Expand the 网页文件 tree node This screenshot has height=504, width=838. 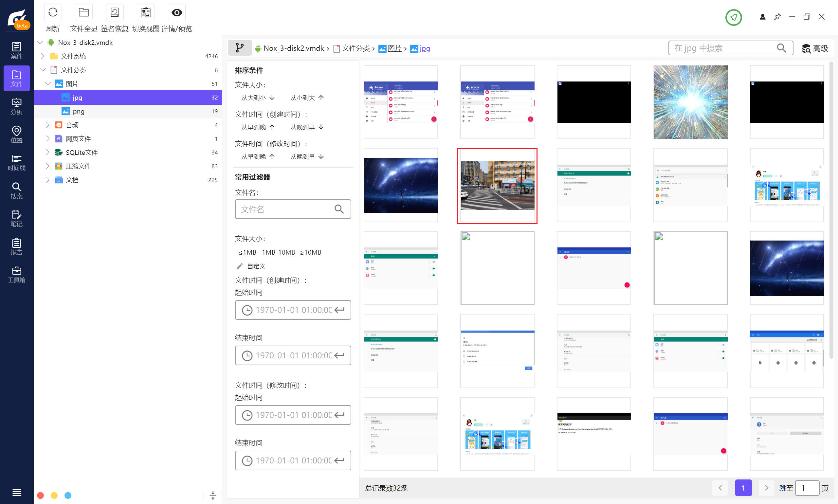tap(47, 138)
